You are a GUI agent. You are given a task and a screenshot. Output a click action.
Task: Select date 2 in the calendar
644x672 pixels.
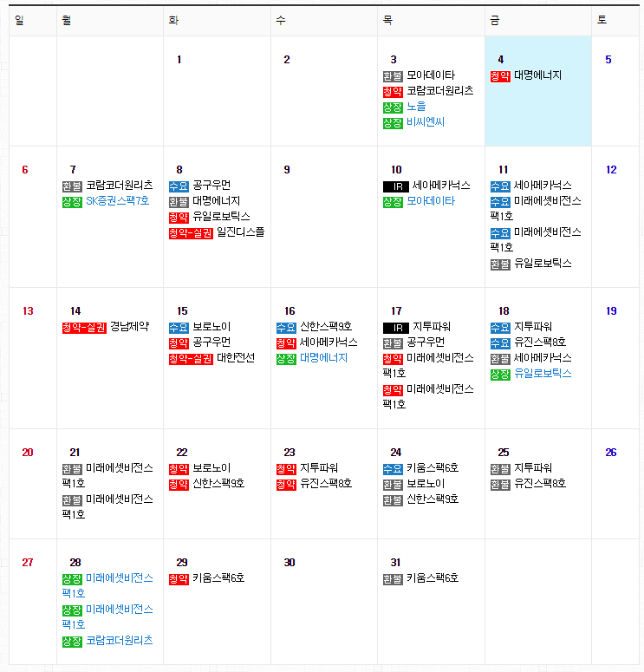point(287,60)
